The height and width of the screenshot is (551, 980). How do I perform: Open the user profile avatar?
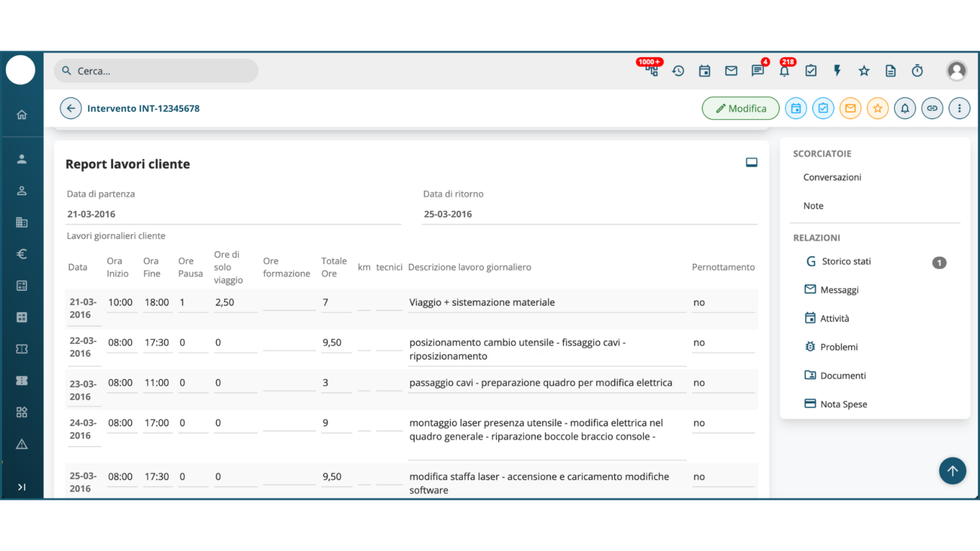coord(956,71)
